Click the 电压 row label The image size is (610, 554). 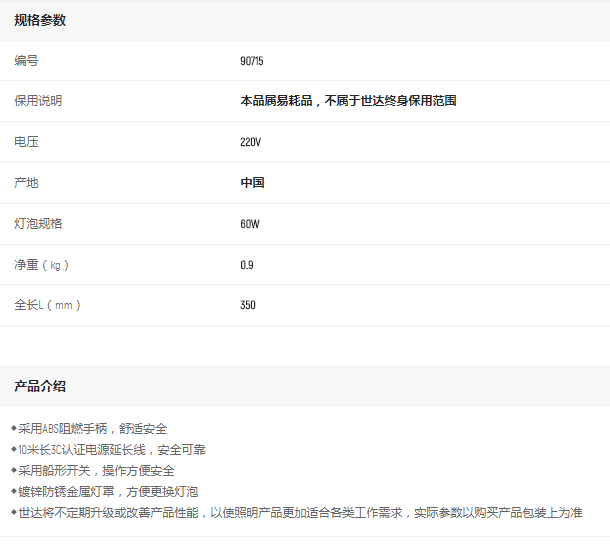pos(26,142)
